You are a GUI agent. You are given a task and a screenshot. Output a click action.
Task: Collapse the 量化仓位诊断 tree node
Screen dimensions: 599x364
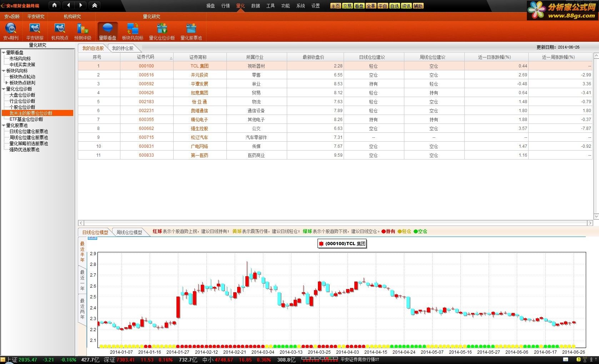tap(4, 89)
